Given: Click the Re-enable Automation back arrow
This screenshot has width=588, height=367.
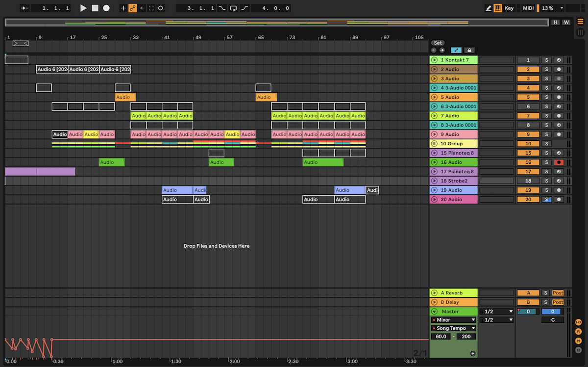Looking at the screenshot, I should click(142, 8).
